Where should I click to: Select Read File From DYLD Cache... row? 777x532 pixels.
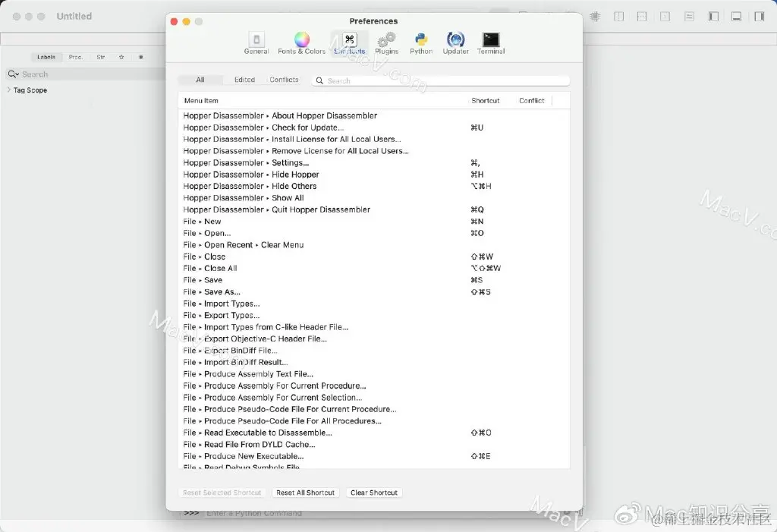coord(374,444)
